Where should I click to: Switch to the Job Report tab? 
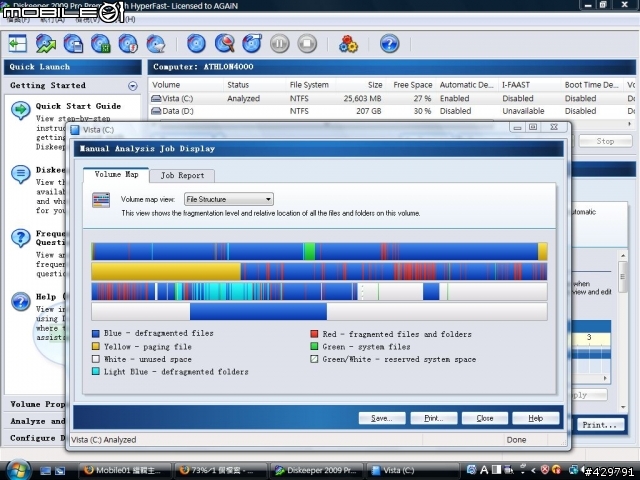(182, 176)
